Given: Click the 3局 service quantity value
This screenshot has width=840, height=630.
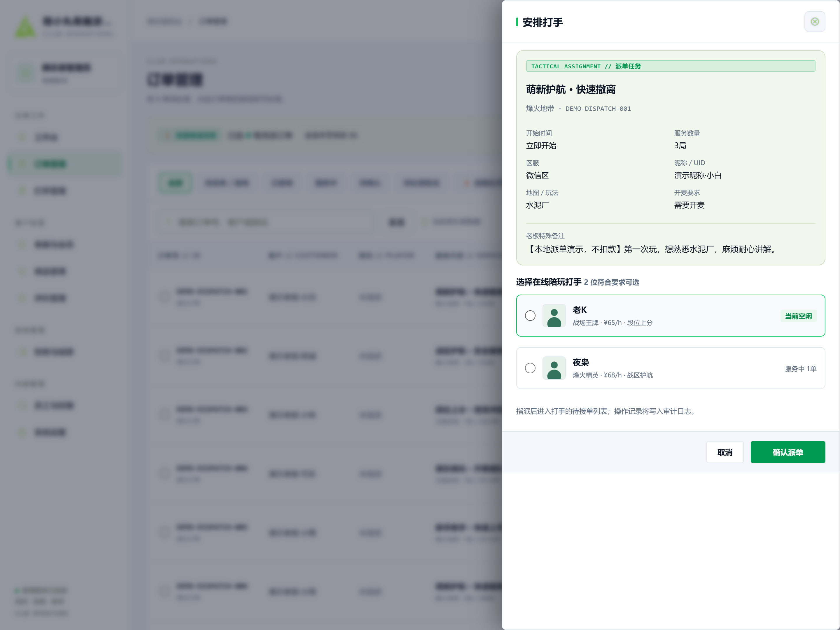Looking at the screenshot, I should [x=680, y=146].
